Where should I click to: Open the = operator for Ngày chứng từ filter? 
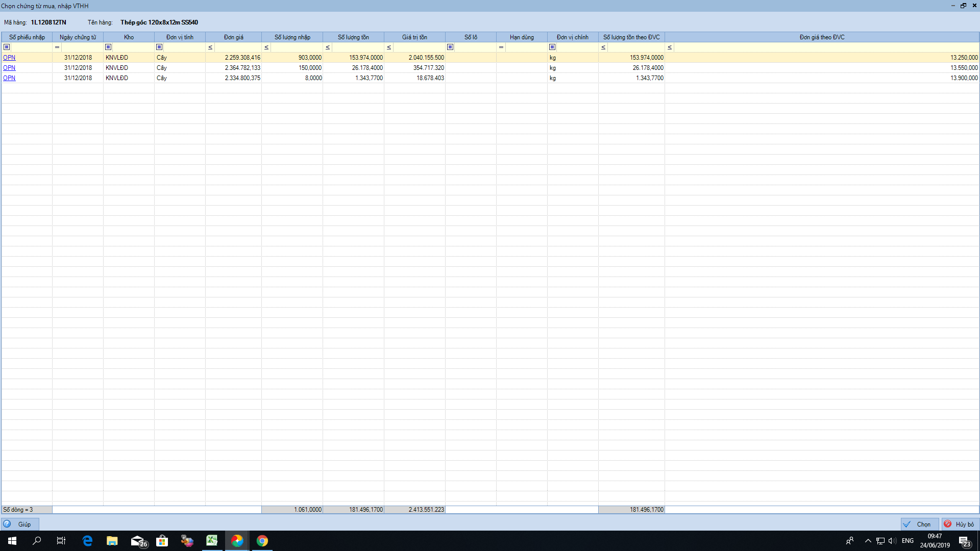click(57, 47)
